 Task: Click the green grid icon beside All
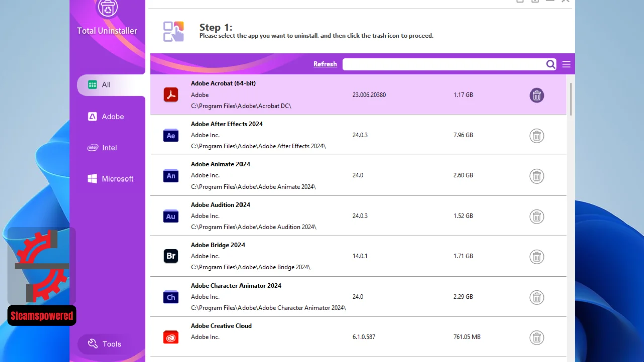pyautogui.click(x=92, y=85)
